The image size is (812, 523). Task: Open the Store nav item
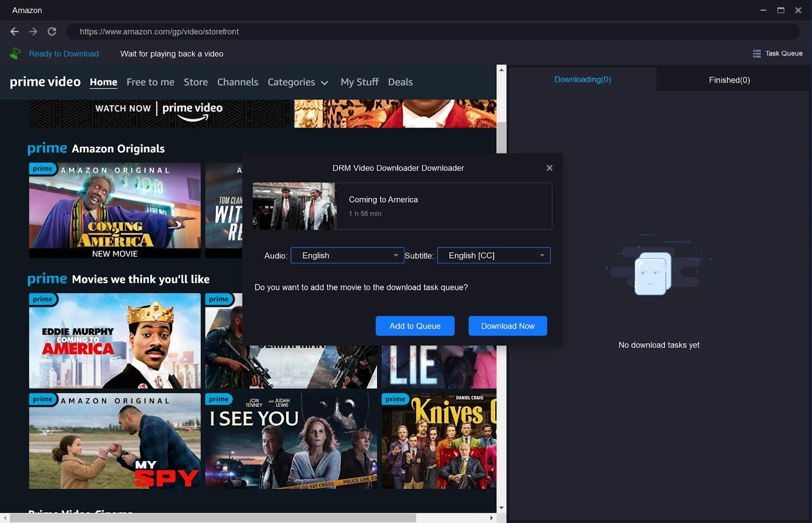click(x=196, y=82)
